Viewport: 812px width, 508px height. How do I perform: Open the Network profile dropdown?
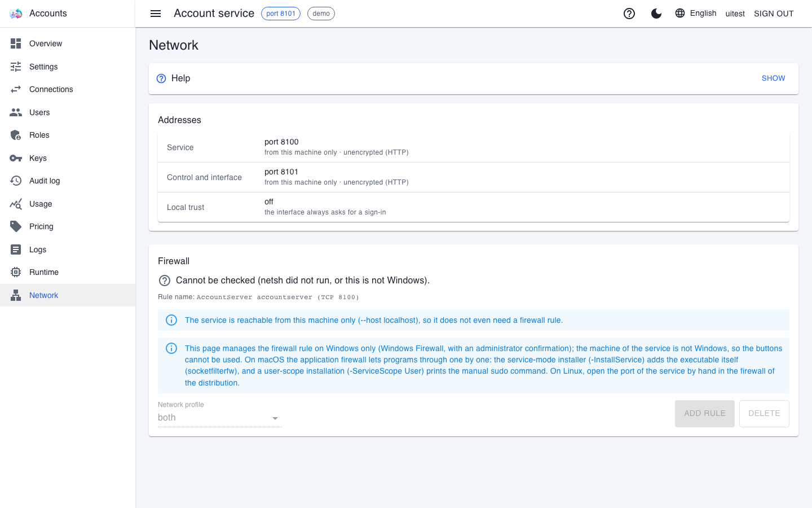(220, 418)
